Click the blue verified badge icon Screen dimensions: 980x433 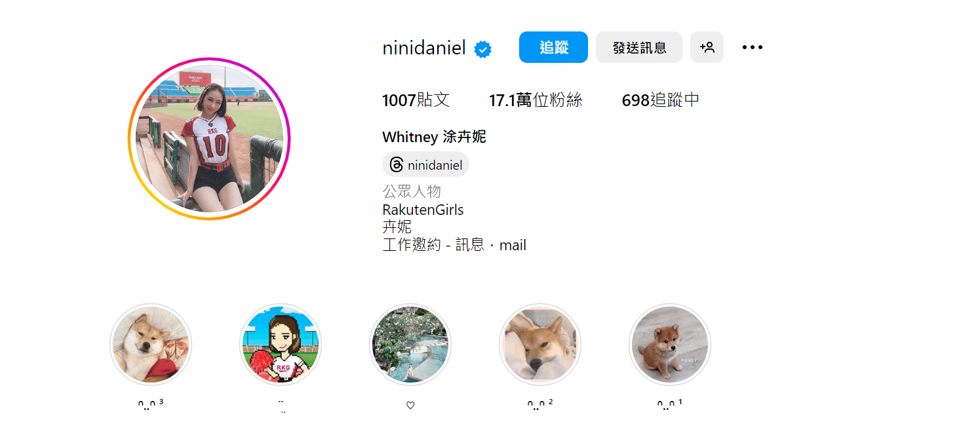pos(483,49)
